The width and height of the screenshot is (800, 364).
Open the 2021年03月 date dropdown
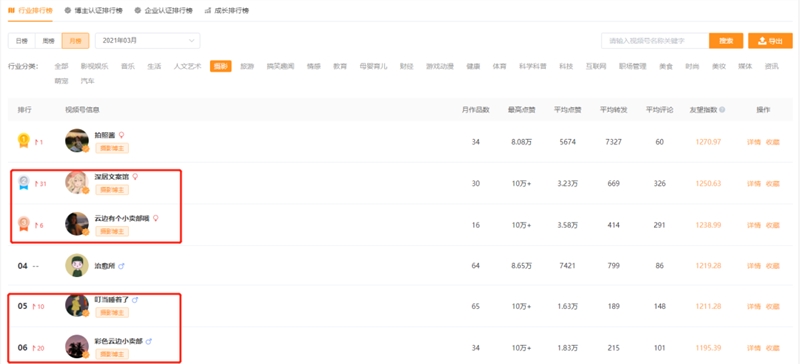tap(147, 41)
